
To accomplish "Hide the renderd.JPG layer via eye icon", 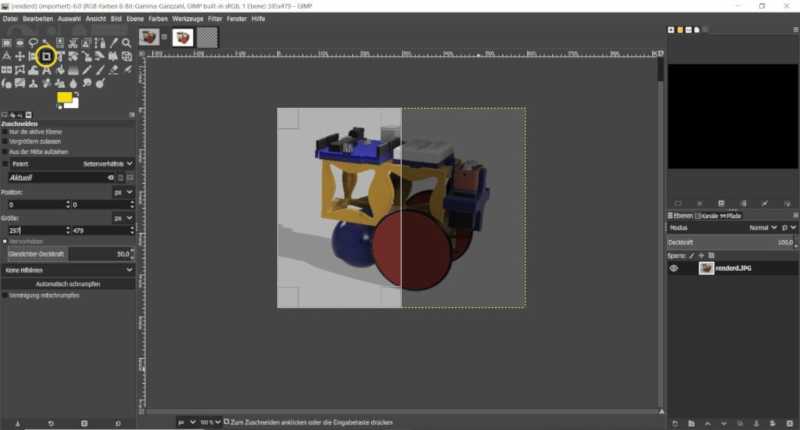I will [673, 268].
